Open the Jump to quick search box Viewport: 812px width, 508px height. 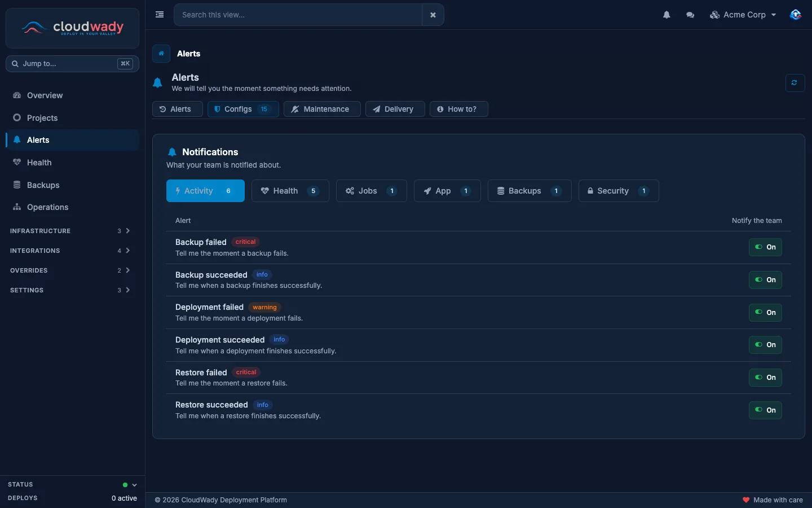click(x=72, y=64)
